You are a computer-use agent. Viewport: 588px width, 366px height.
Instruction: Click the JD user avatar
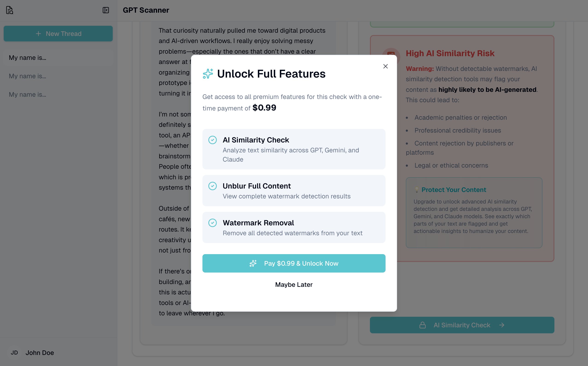(x=14, y=353)
